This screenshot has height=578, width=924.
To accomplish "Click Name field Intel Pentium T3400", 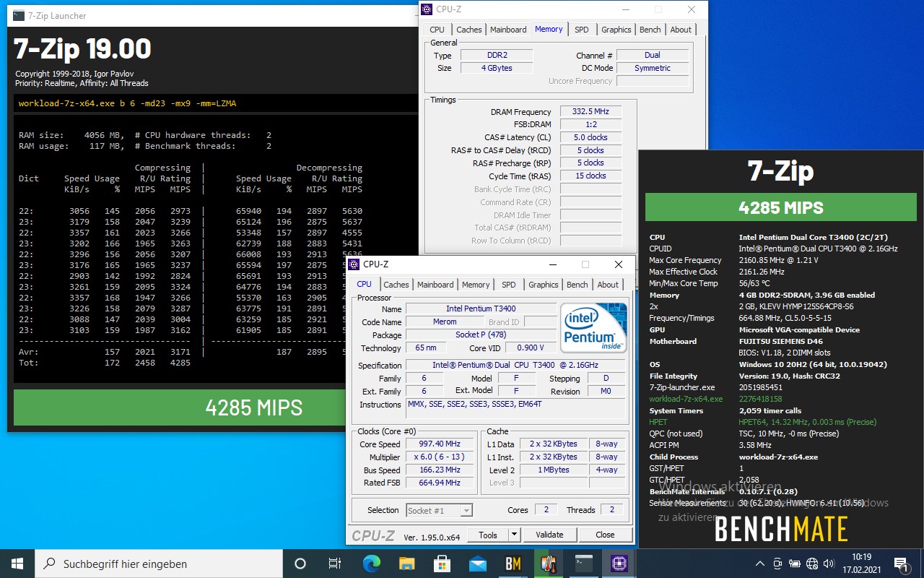I will pyautogui.click(x=481, y=309).
